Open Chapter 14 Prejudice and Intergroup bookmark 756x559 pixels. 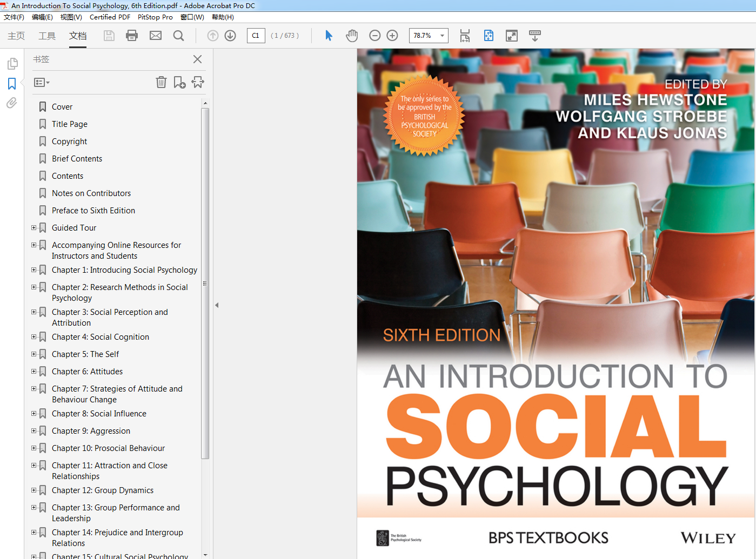point(117,538)
